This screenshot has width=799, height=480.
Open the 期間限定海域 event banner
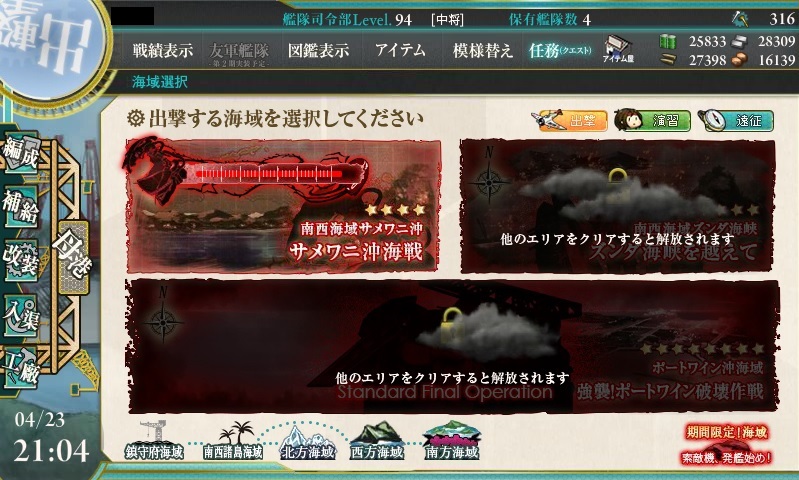(726, 444)
